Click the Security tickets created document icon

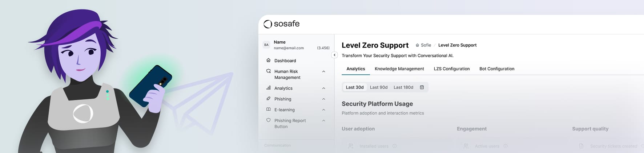coord(581,146)
